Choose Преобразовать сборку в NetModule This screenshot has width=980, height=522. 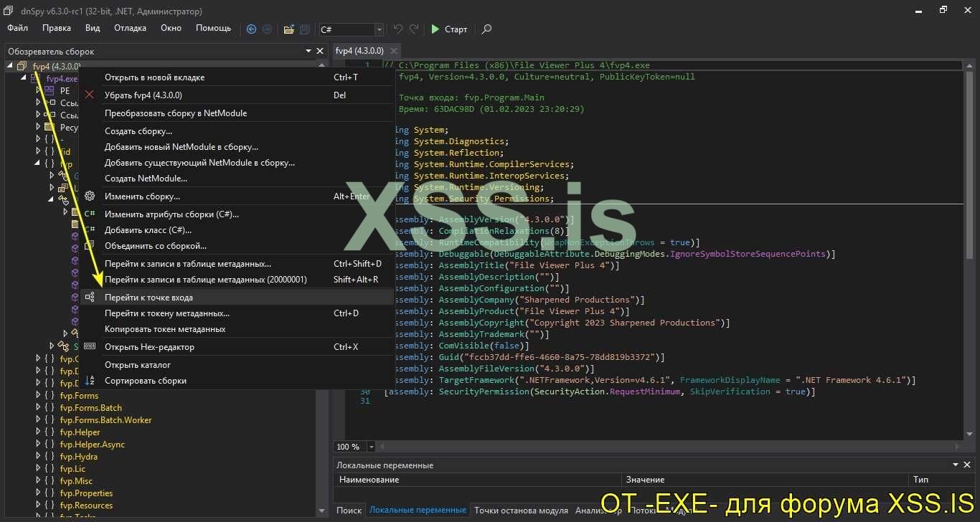coord(237,113)
